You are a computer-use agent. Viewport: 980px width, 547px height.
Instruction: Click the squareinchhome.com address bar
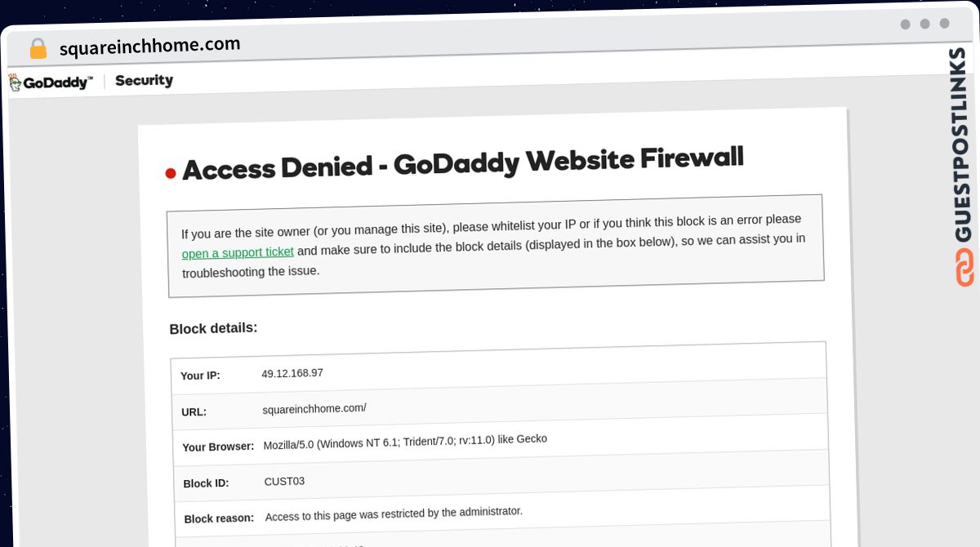[x=149, y=46]
